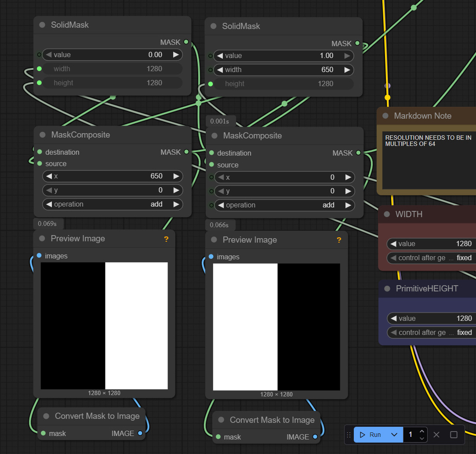Click MASK output port on MaskComposite with x 0

pos(358,153)
